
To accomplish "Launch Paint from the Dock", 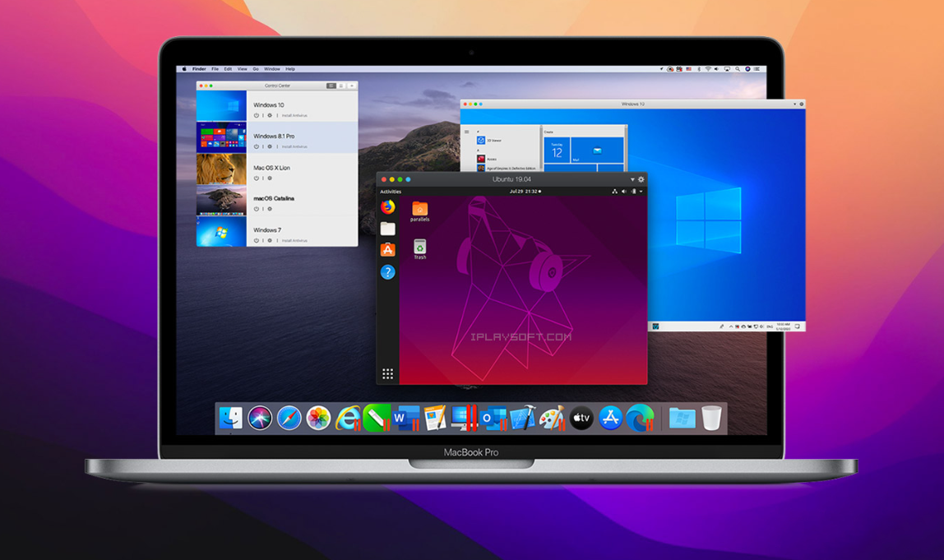I will (x=552, y=418).
